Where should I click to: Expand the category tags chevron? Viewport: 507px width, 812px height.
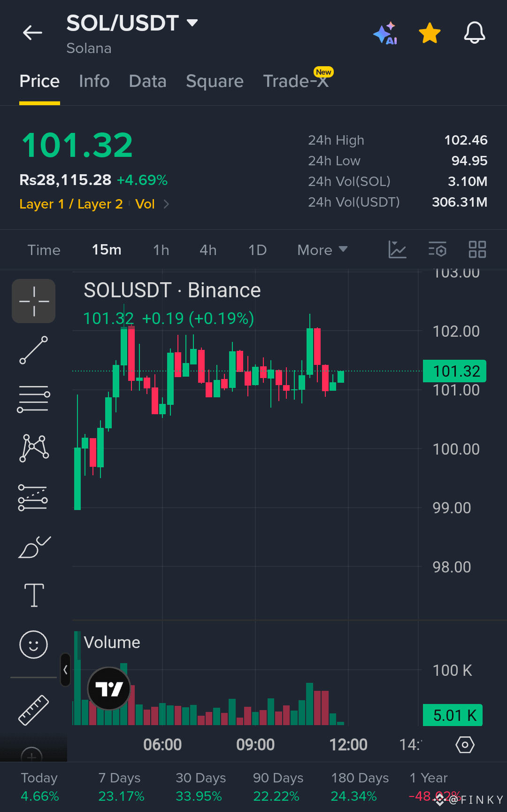166,204
